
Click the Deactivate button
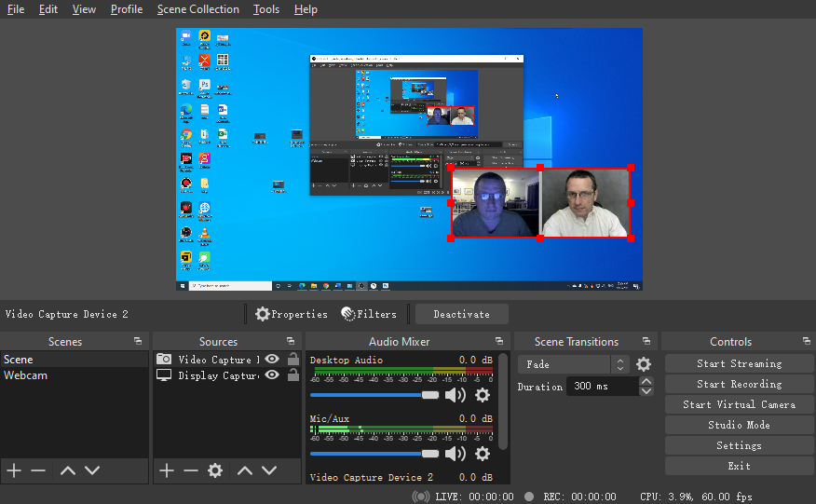point(462,314)
